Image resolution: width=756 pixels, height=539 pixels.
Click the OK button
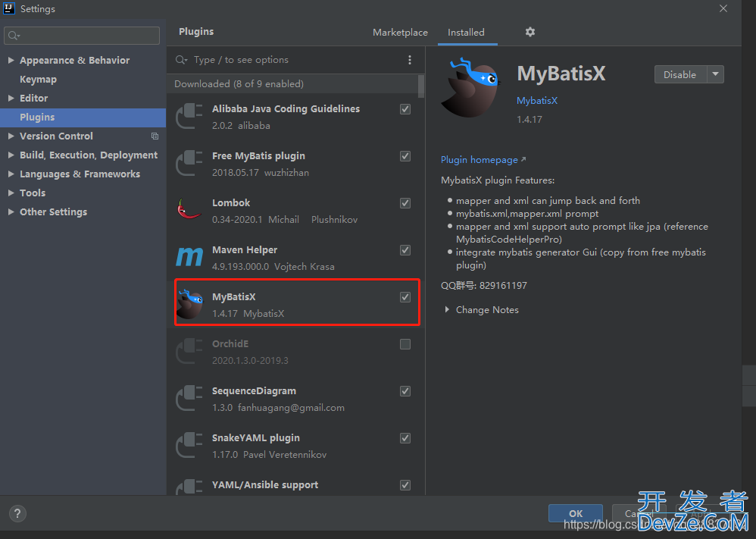coord(576,513)
